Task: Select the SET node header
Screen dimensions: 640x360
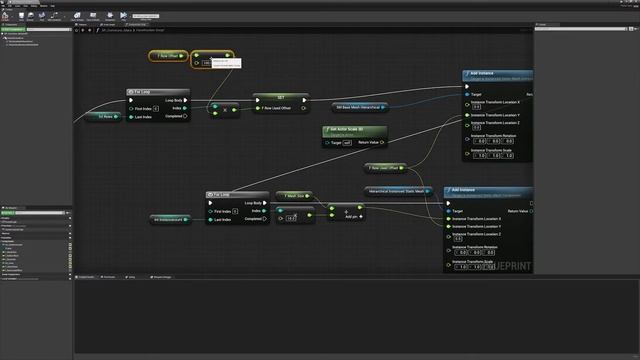Action: pos(281,98)
